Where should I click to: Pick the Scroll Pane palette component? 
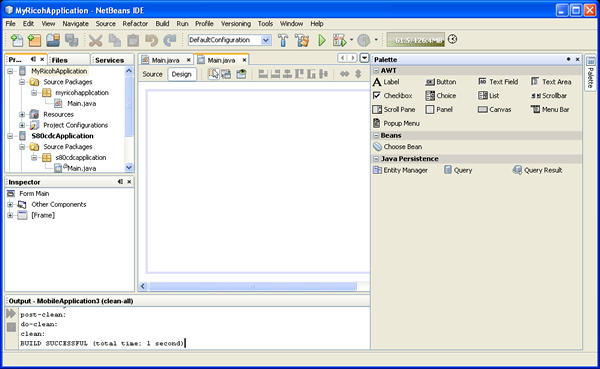(x=394, y=109)
